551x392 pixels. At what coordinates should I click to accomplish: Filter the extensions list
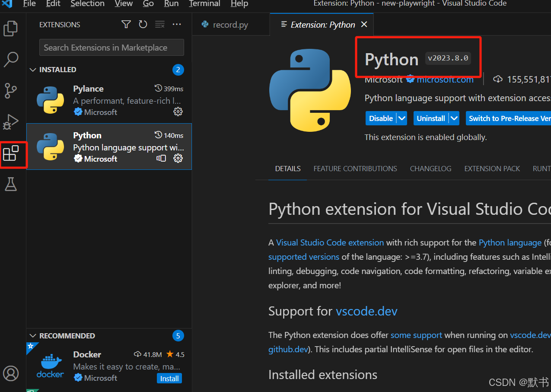[126, 24]
